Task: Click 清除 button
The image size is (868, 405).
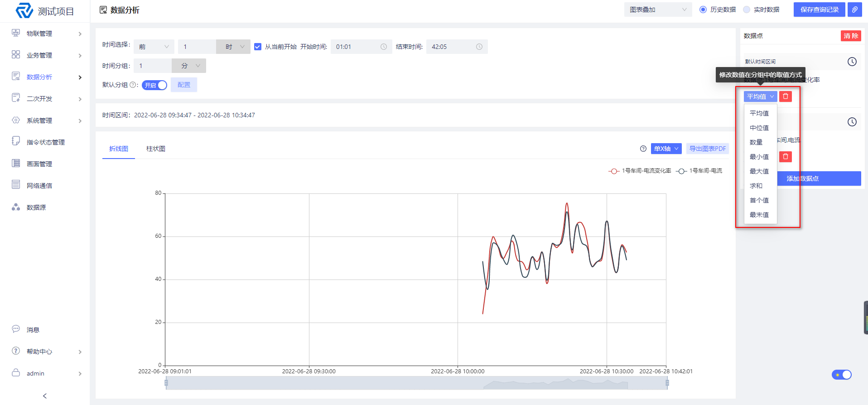Action: point(851,36)
